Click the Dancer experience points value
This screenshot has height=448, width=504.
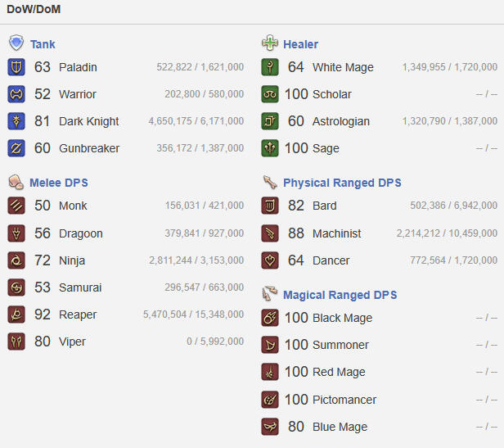tap(454, 260)
